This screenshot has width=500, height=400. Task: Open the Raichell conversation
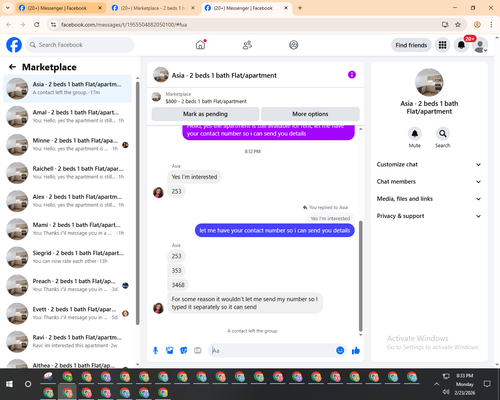click(x=67, y=173)
